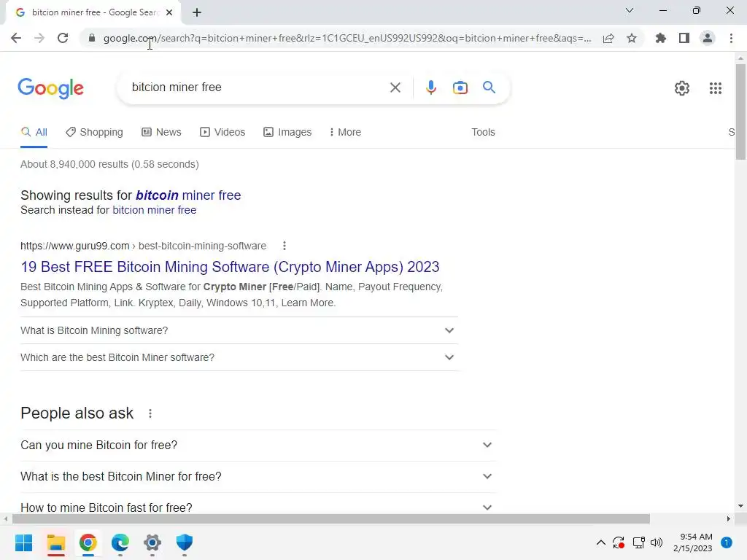Expand "Which are the best Bitcoin Miner software?"
747x560 pixels.
click(x=239, y=357)
